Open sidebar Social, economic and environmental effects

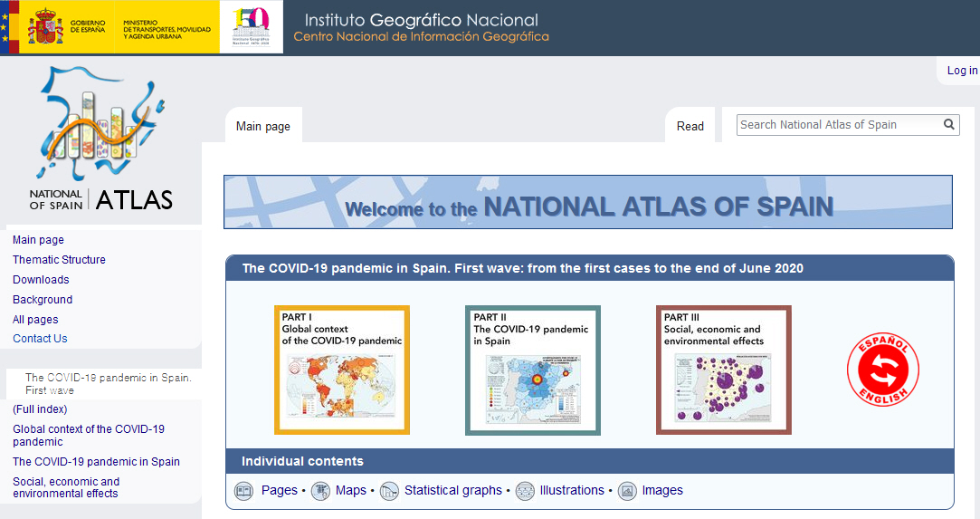[66, 487]
